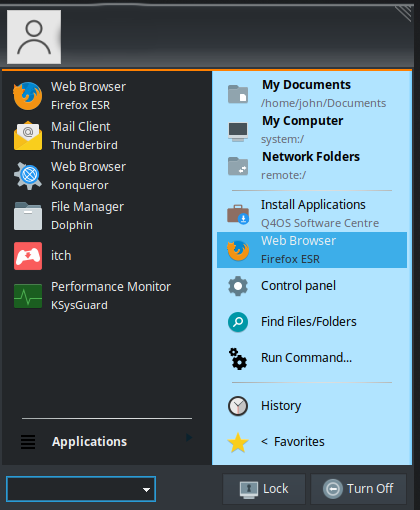The height and width of the screenshot is (510, 420).
Task: Click the Q4OS Software Centre subtitle
Action: click(x=320, y=223)
